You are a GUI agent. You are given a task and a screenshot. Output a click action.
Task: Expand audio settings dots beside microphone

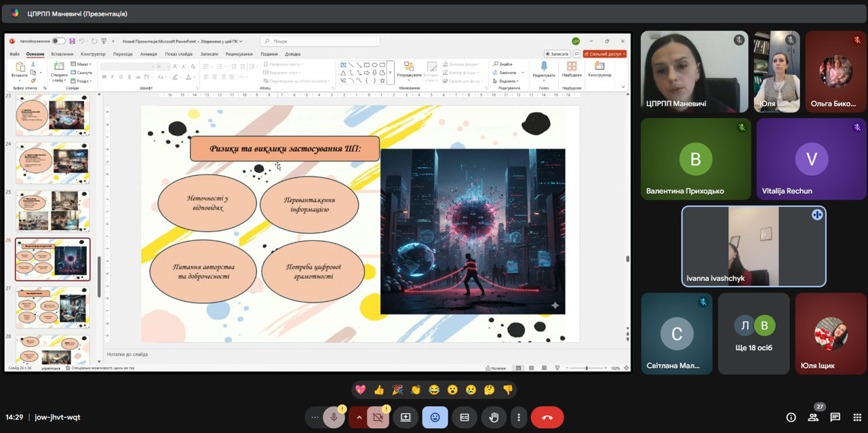(x=315, y=417)
